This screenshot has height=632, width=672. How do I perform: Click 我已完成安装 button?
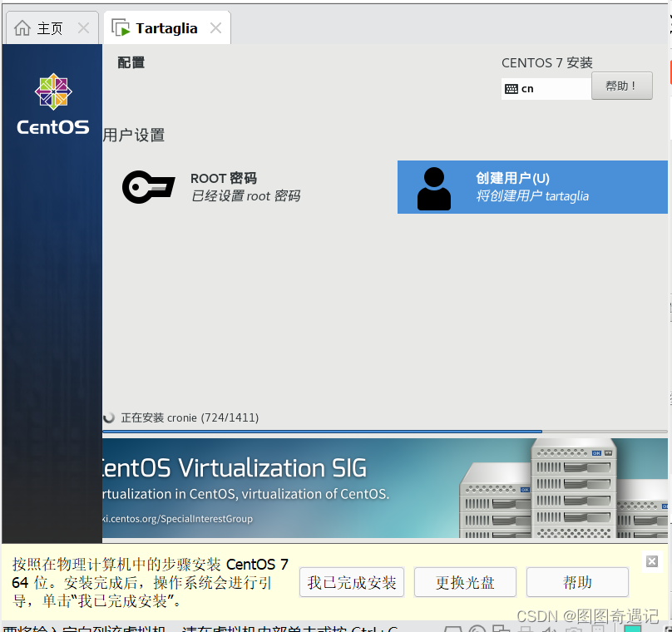(x=352, y=582)
